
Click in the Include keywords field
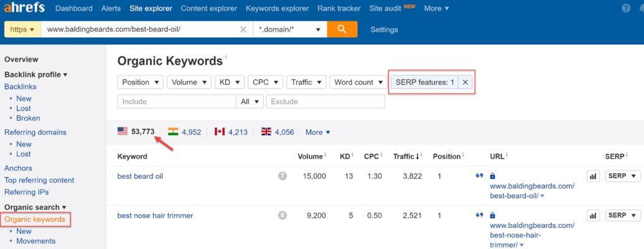(177, 101)
